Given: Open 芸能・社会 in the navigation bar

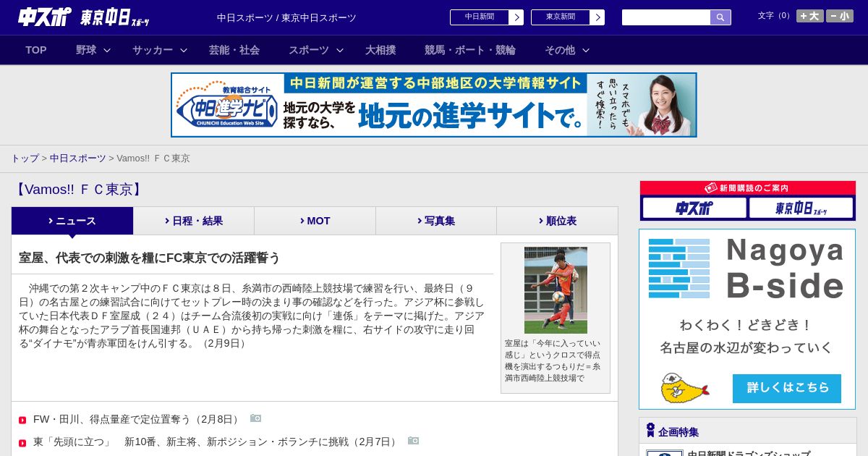Looking at the screenshot, I should 234,50.
